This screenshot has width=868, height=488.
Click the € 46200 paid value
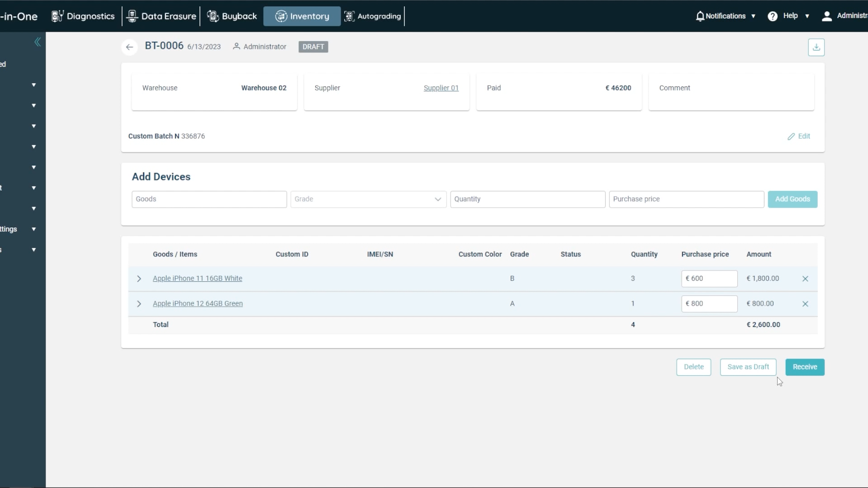618,88
